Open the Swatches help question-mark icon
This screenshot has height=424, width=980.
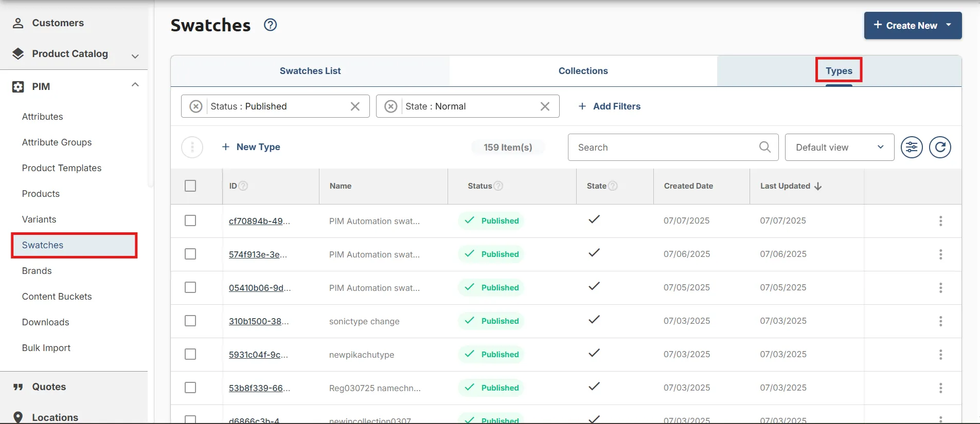click(270, 25)
